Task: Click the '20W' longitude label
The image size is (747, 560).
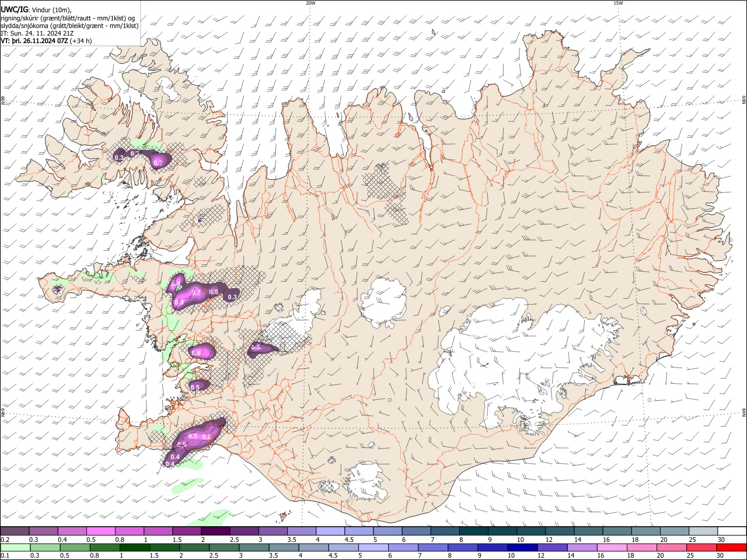Action: [x=310, y=3]
